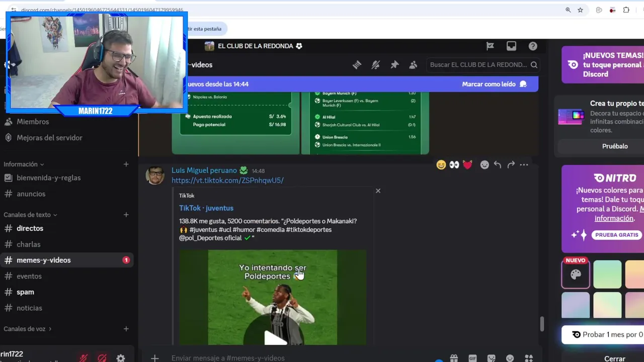
Task: Add channel to Canales de voz
Action: (126, 329)
